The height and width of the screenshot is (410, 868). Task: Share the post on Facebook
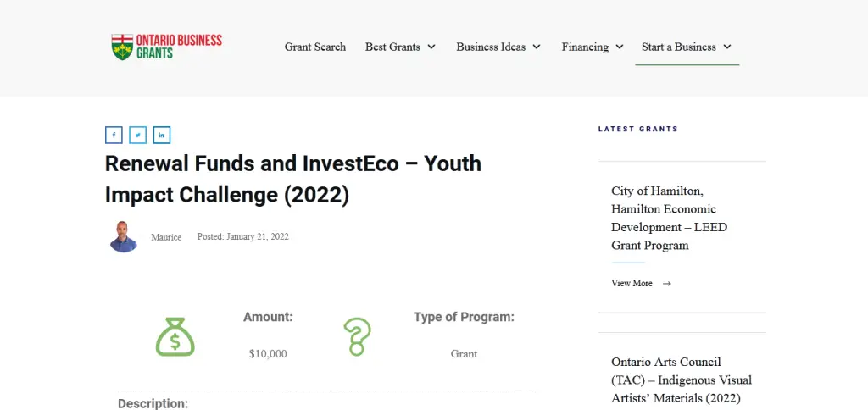114,135
